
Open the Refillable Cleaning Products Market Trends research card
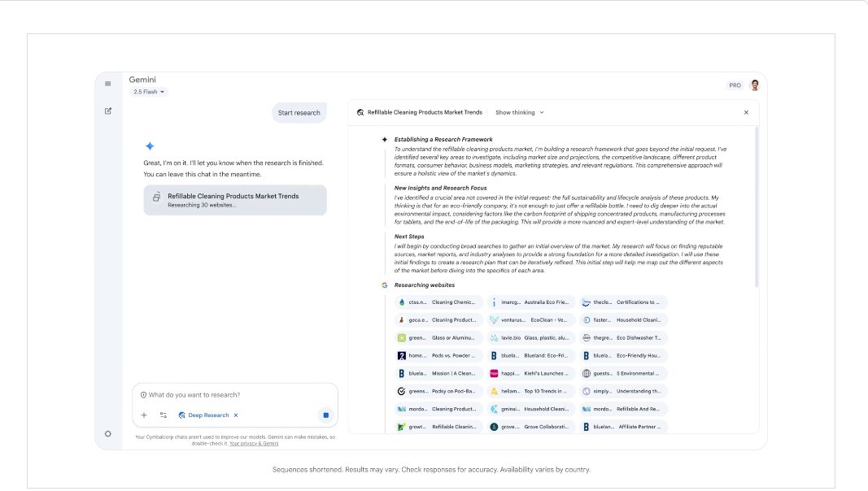[x=235, y=200]
